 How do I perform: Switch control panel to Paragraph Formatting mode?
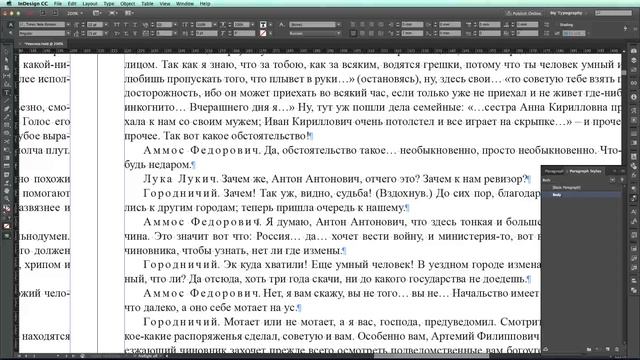[x=11, y=33]
